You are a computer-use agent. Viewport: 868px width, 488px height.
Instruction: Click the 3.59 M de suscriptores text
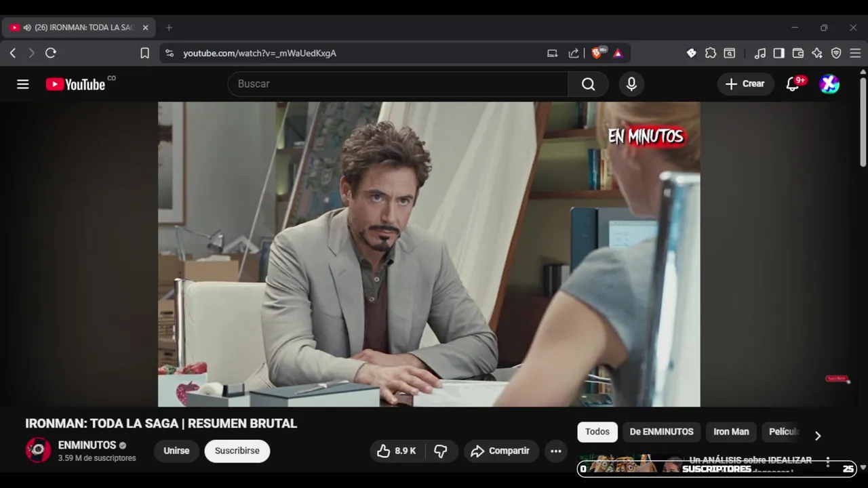click(97, 458)
